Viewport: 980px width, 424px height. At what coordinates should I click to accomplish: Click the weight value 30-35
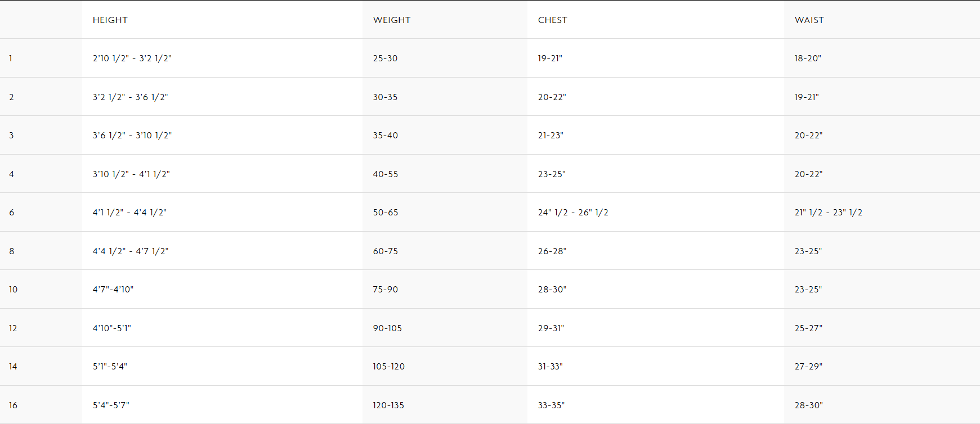click(385, 97)
